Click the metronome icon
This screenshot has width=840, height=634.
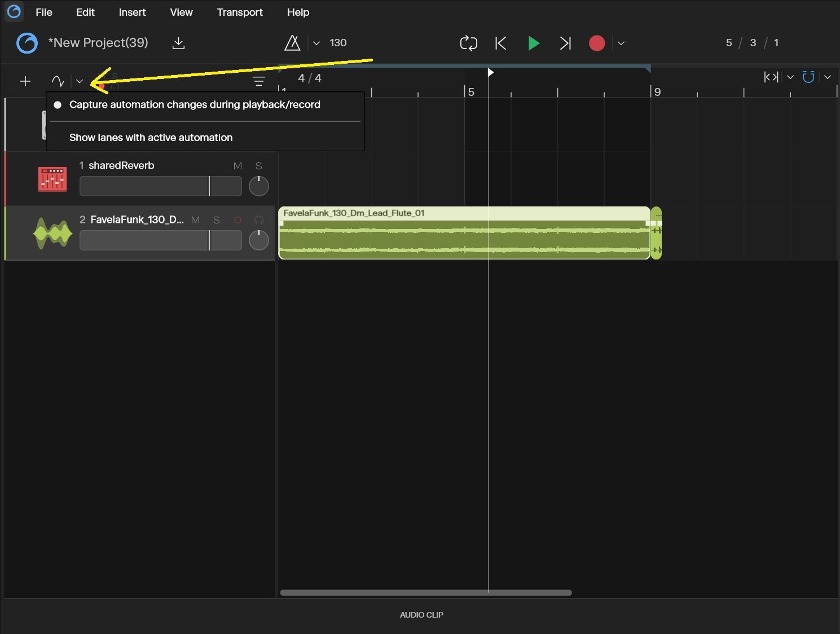[x=292, y=43]
